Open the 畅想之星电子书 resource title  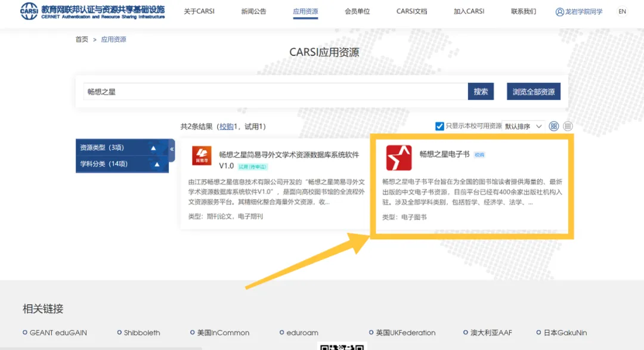point(444,154)
